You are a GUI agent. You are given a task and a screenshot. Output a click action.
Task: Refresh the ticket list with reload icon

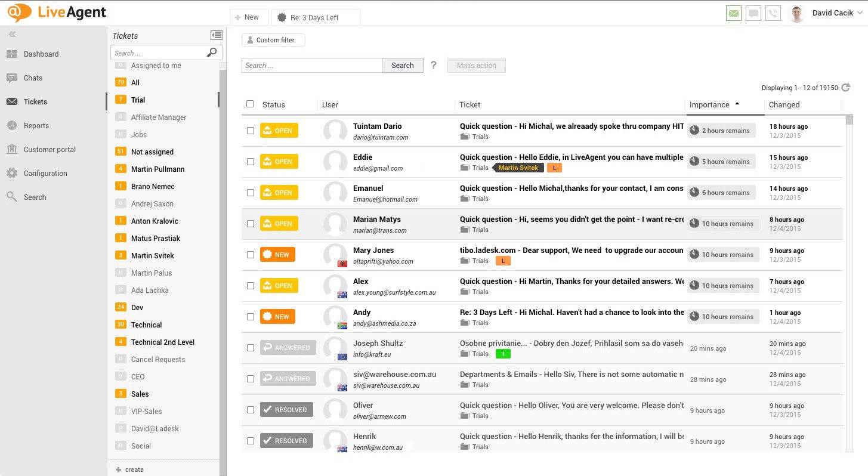pos(845,88)
